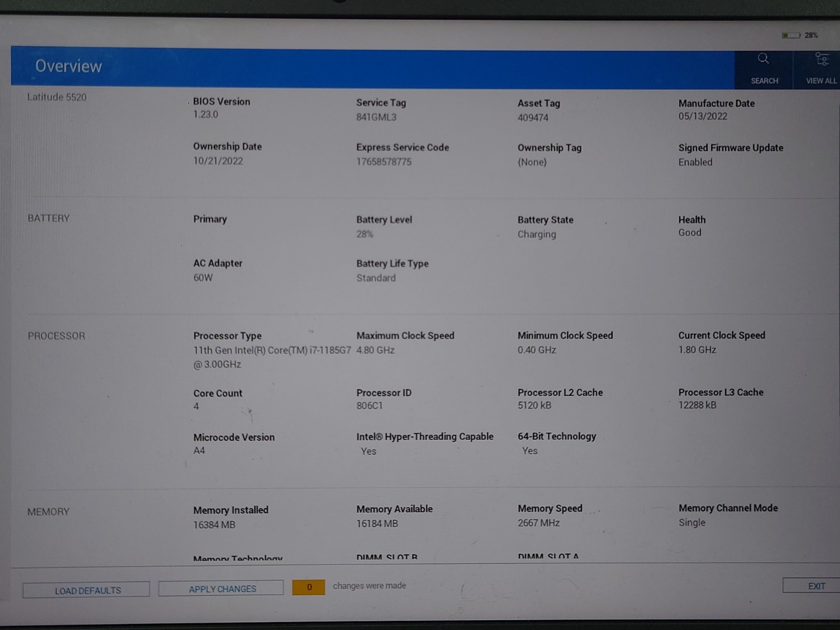Select Maximum Clock Speed 4.80 GHz

(x=375, y=350)
